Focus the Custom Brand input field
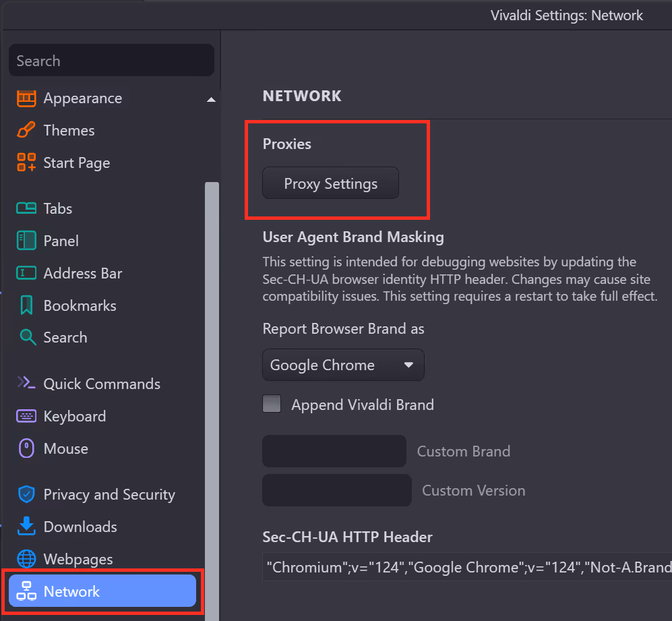This screenshot has height=621, width=672. coord(334,451)
